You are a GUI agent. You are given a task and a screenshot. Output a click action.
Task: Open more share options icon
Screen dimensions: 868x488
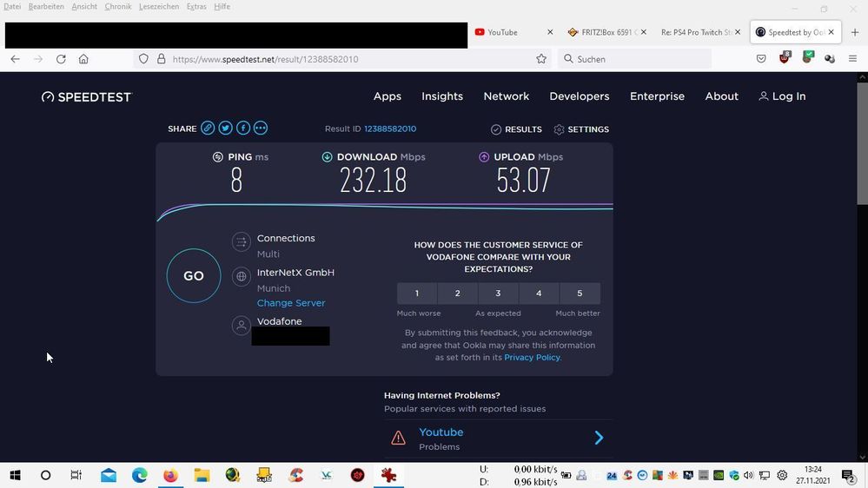[x=260, y=129]
